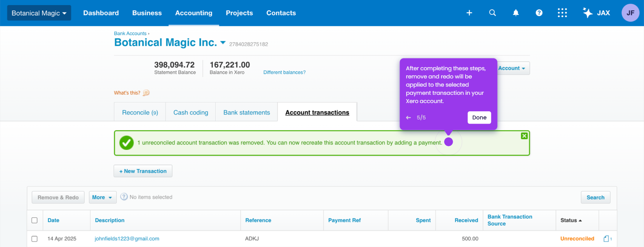
Task: Click the What's this speech bubble icon
Action: tap(146, 93)
